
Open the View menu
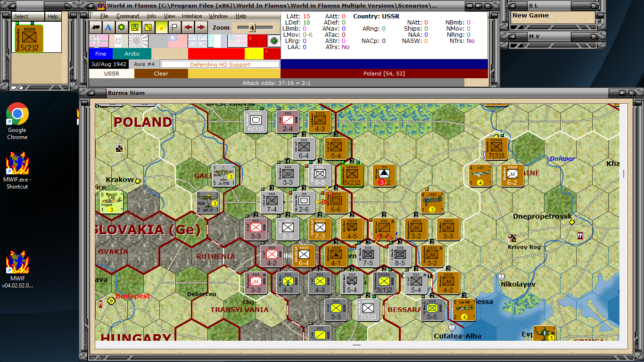pyautogui.click(x=169, y=16)
